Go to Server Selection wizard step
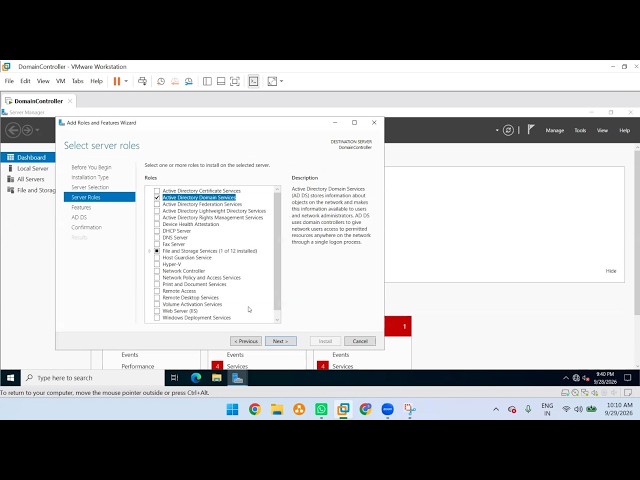Screen dimensions: 640x480 point(90,187)
